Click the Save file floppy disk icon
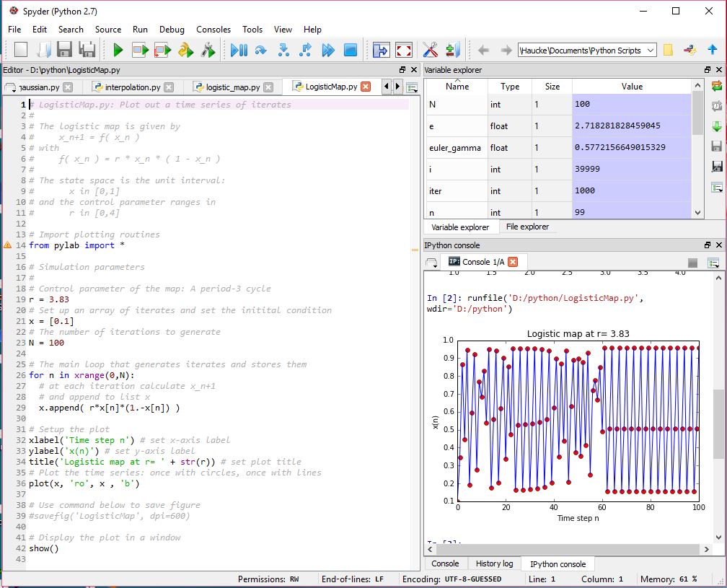Screen dimensions: 727x588 (x=64, y=50)
